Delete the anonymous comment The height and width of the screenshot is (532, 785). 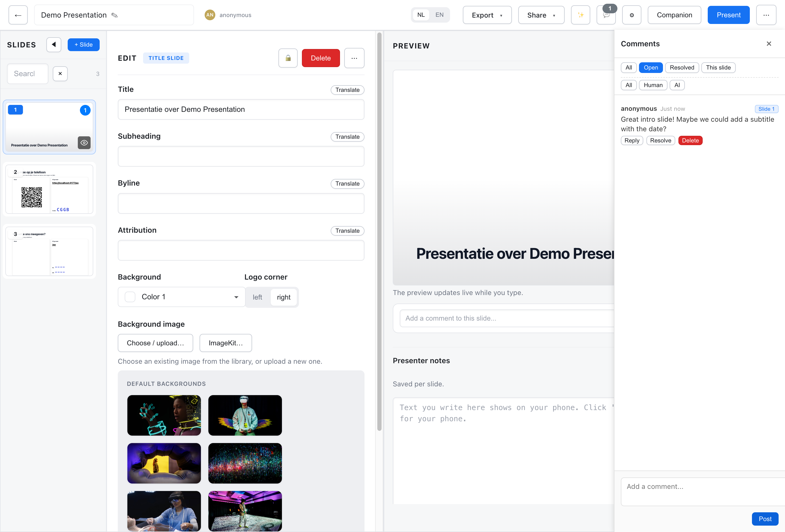(x=690, y=140)
